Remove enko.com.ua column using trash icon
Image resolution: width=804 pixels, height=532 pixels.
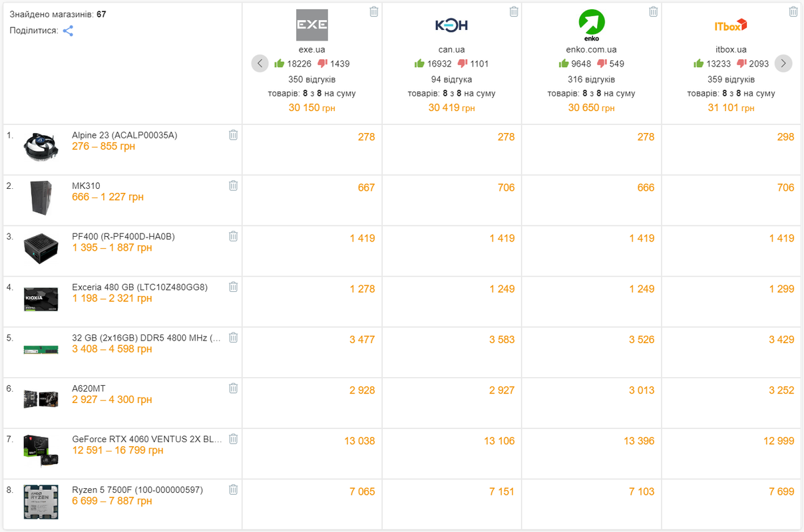tap(654, 11)
